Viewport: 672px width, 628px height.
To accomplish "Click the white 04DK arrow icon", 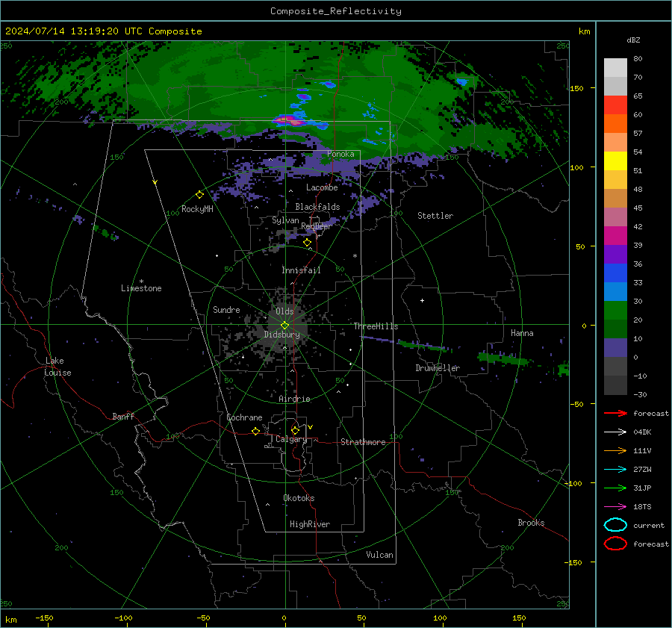I will 615,432.
